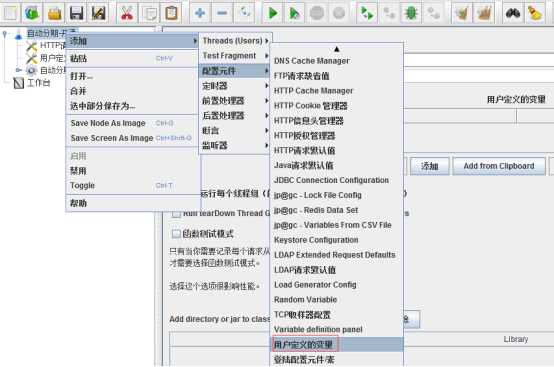Viewport: 554px width, 367px height.
Task: Open the 后置处理器 submenu
Action: (235, 116)
